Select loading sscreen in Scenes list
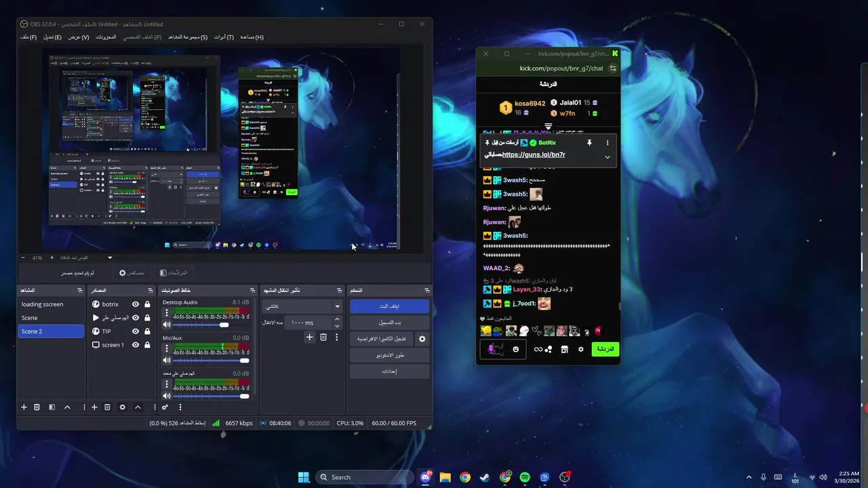The width and height of the screenshot is (868, 488). (x=51, y=304)
